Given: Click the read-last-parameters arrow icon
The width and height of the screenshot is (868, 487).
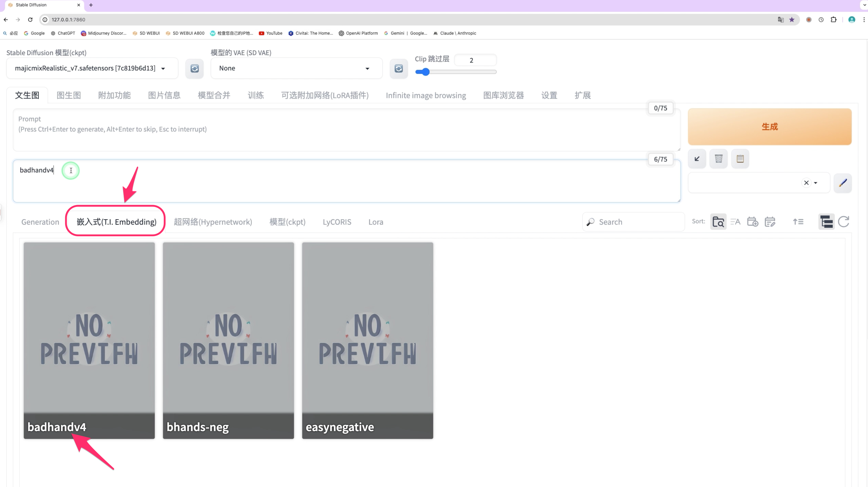Looking at the screenshot, I should (697, 159).
